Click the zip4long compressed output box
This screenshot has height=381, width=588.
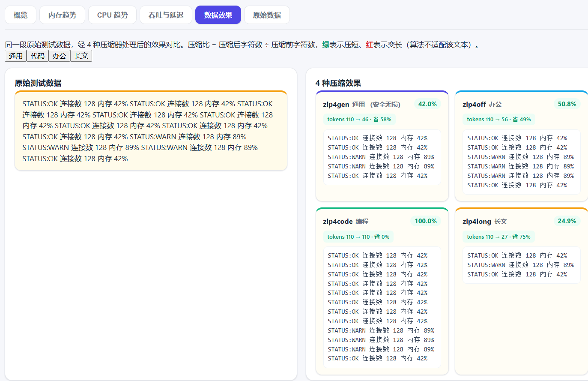[x=522, y=265]
